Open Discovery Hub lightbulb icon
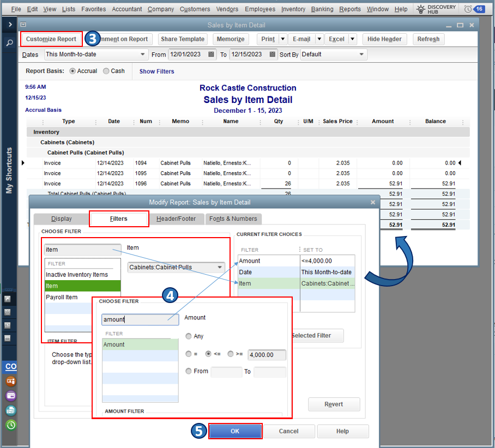This screenshot has height=448, width=495. coord(421,9)
